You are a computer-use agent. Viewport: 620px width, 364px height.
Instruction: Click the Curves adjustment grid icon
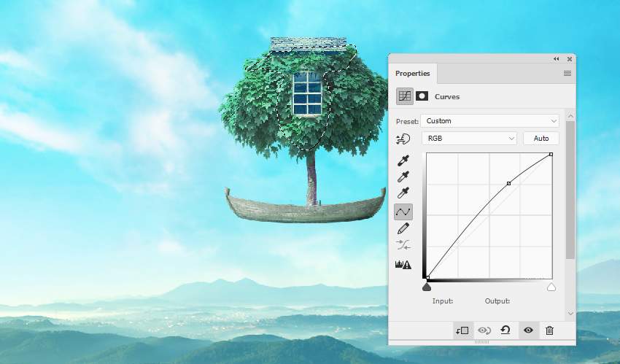(x=405, y=96)
